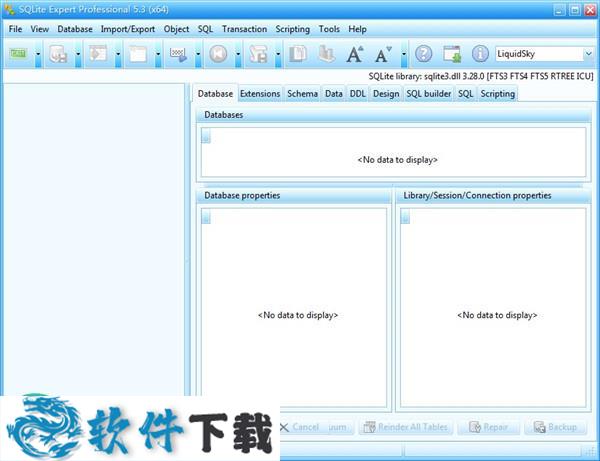Expand arrow next to new database icon
This screenshot has height=461, width=600.
[37, 54]
